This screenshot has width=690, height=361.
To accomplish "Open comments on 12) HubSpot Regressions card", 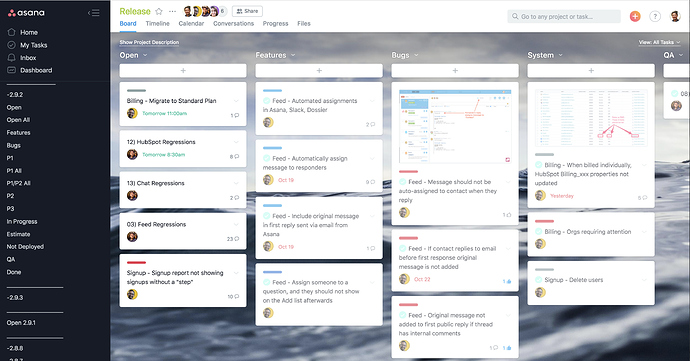I will 236,156.
